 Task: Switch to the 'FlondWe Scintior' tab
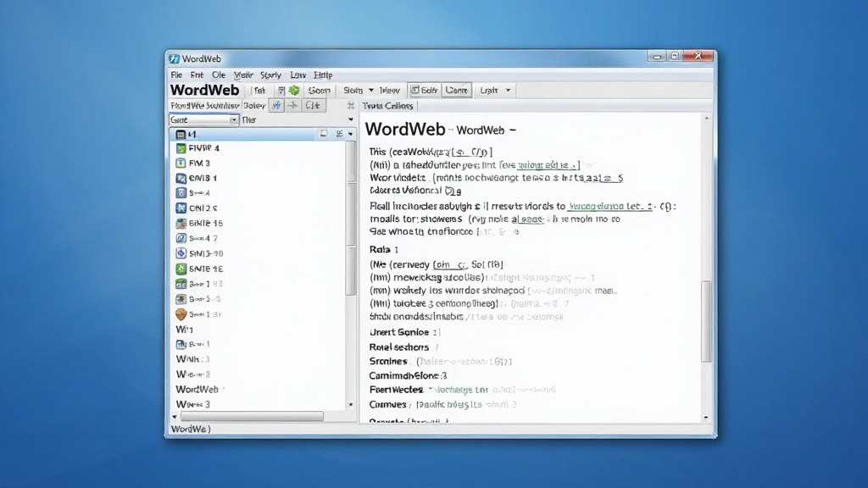coord(205,105)
